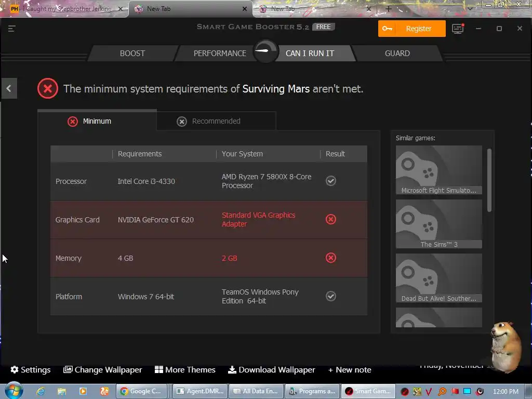The image size is (532, 399).
Task: Open the Windows Start orb
Action: click(14, 391)
